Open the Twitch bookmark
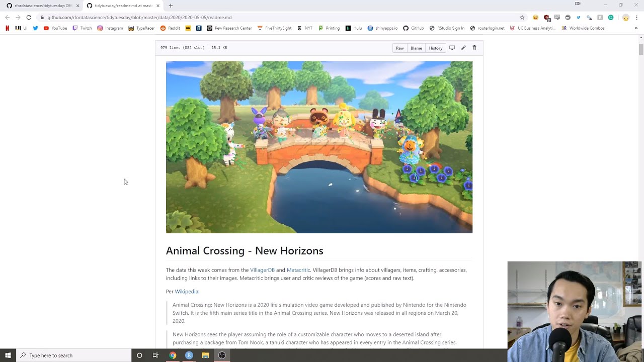The height and width of the screenshot is (362, 644). tap(83, 28)
